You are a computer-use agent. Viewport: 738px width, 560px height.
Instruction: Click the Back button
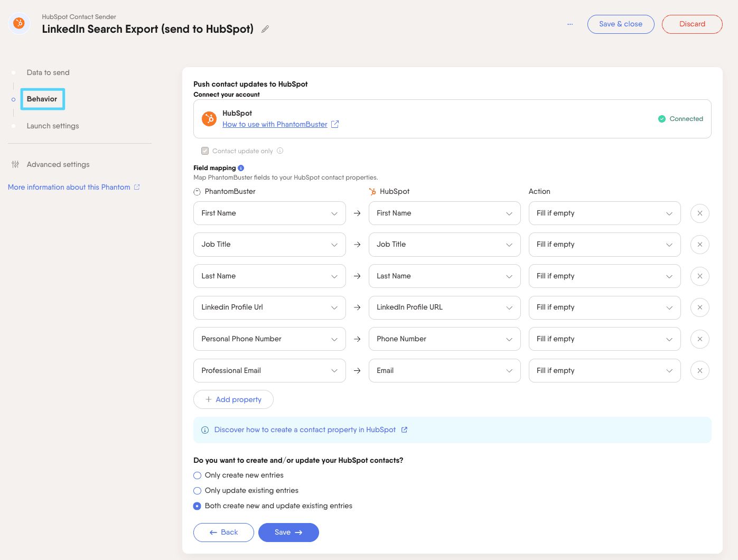click(223, 533)
